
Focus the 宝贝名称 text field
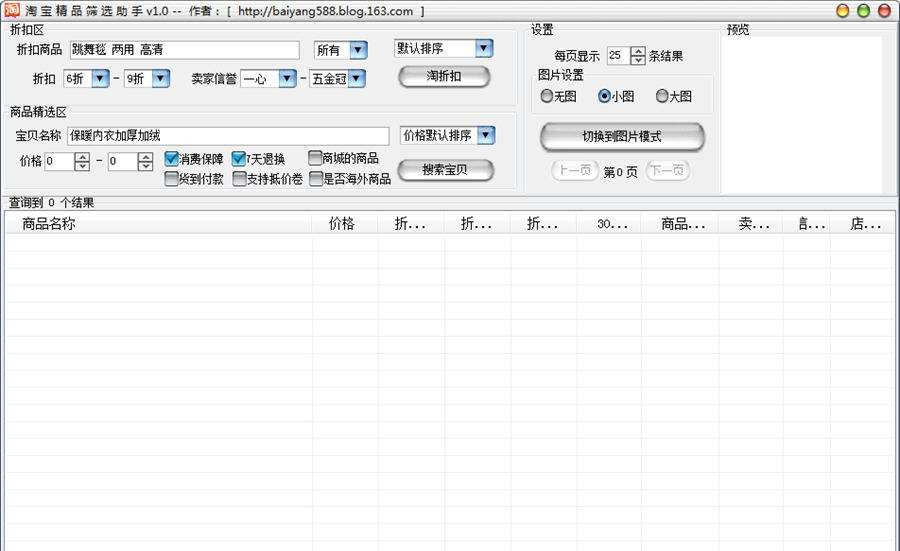pyautogui.click(x=228, y=136)
